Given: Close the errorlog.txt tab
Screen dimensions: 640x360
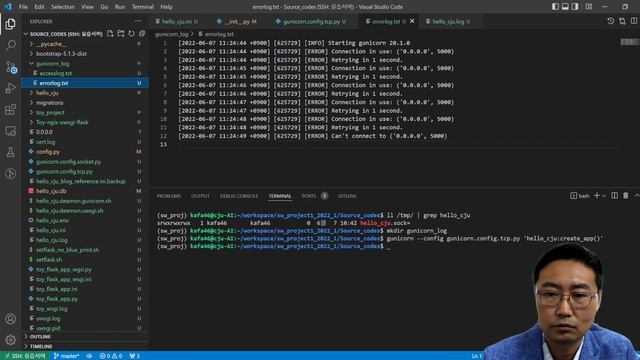Looking at the screenshot, I should click(x=412, y=21).
